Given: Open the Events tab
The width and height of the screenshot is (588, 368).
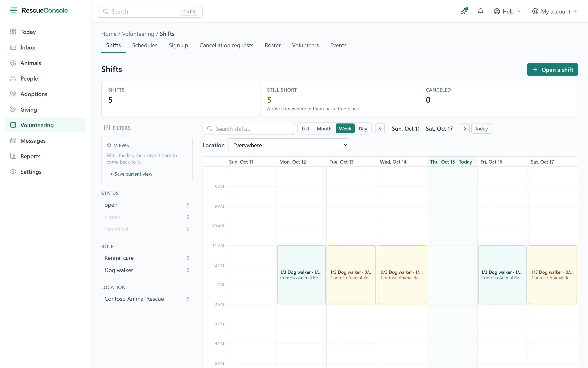Looking at the screenshot, I should coord(338,45).
